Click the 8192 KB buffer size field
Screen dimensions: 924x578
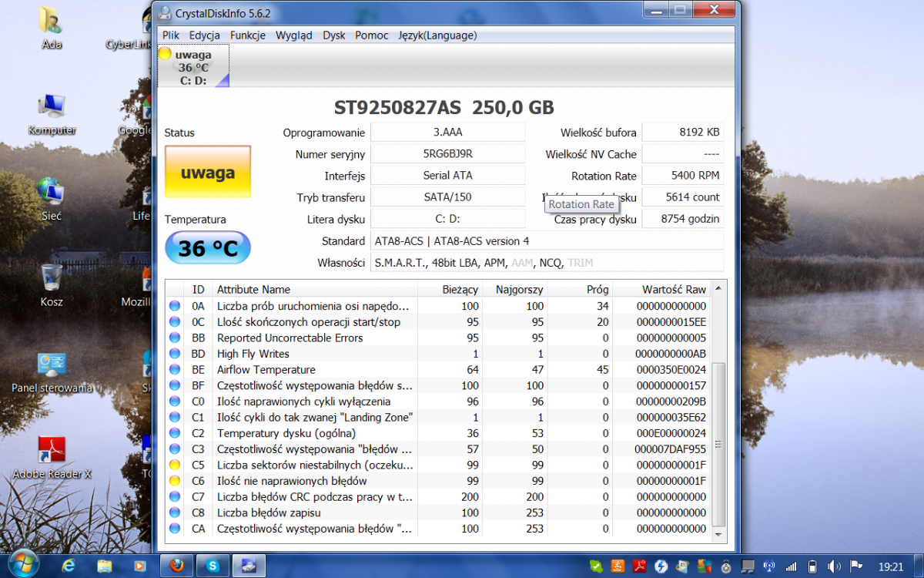click(683, 133)
